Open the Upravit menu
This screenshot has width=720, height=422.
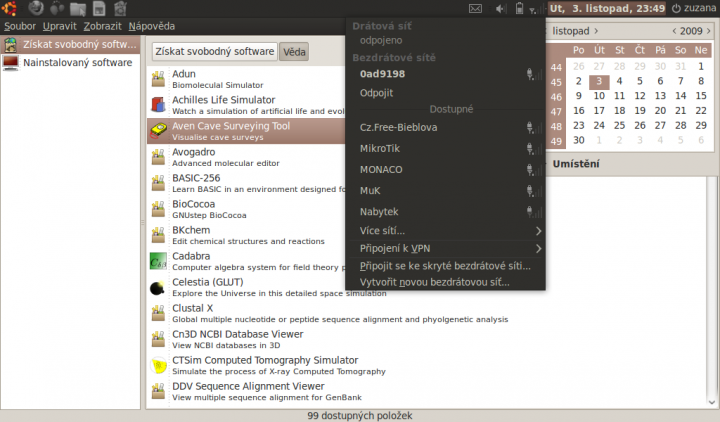tap(60, 26)
